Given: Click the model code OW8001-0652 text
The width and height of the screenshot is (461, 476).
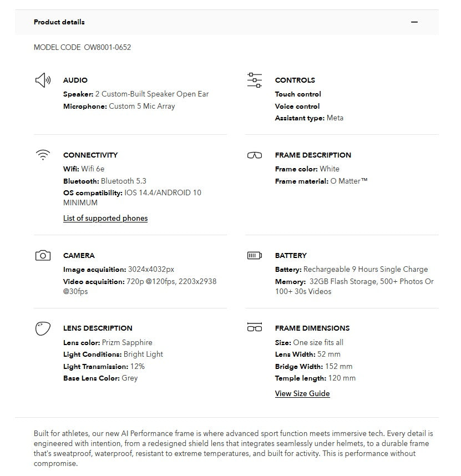Looking at the screenshot, I should tap(108, 48).
